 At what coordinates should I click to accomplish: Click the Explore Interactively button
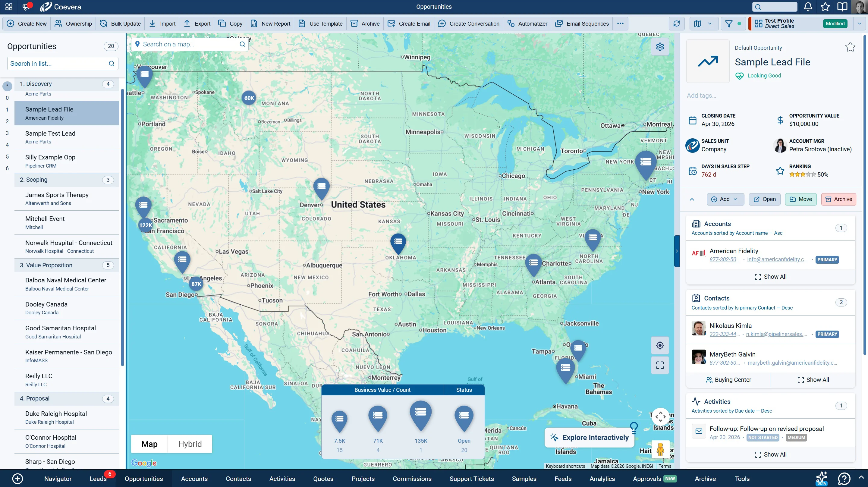click(590, 438)
